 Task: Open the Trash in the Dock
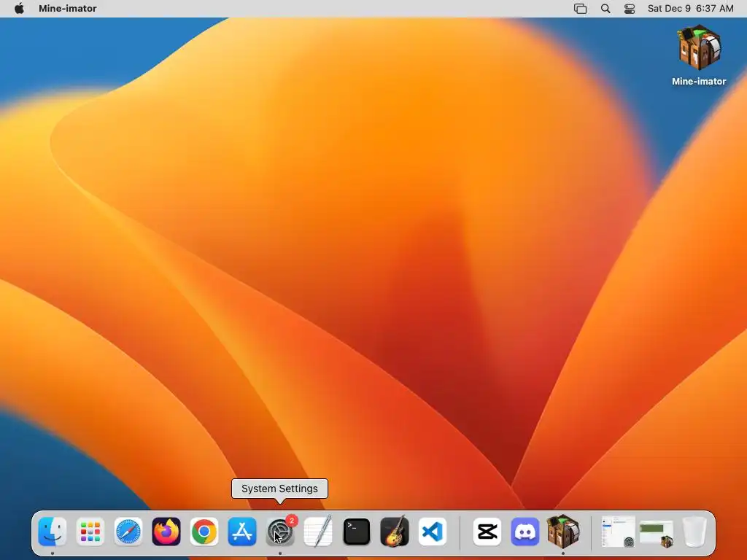click(694, 532)
